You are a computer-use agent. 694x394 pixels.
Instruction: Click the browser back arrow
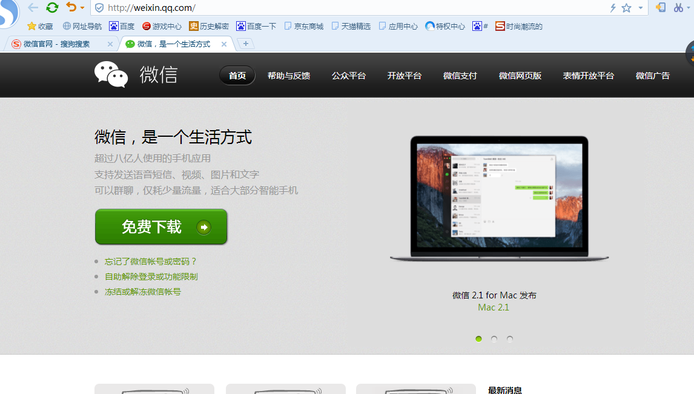(33, 8)
